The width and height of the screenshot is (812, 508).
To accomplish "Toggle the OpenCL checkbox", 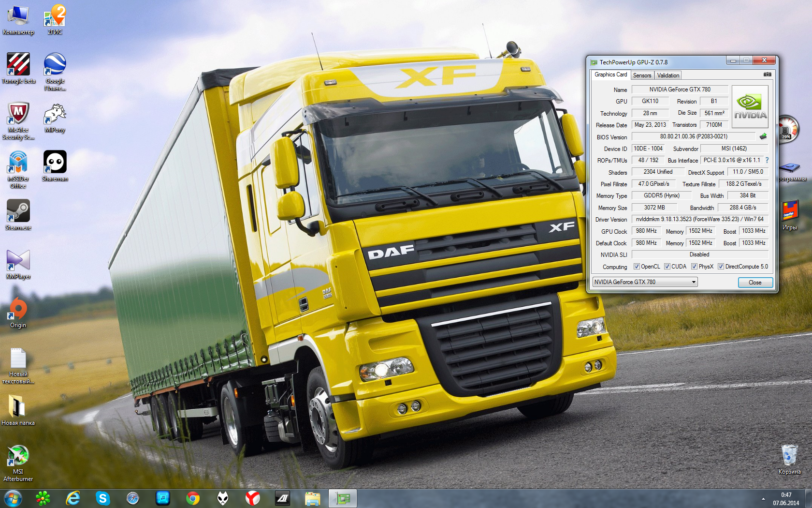I will pyautogui.click(x=637, y=267).
